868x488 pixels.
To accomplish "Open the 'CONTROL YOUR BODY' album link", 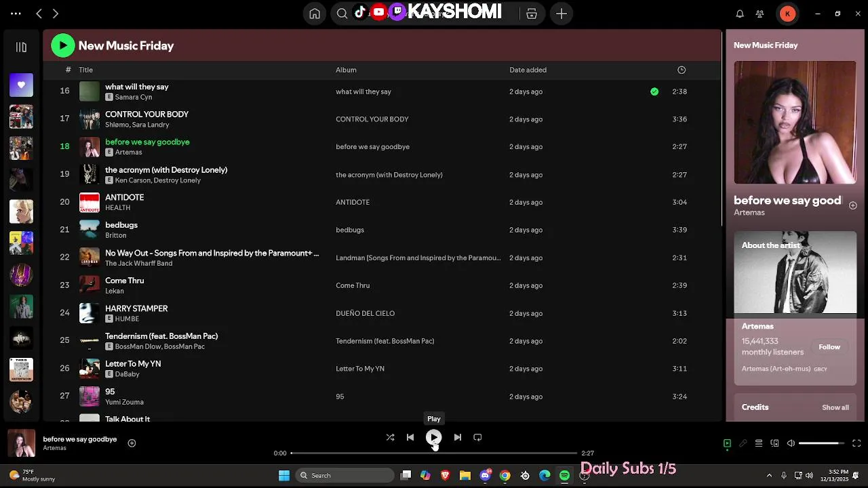I will (372, 119).
